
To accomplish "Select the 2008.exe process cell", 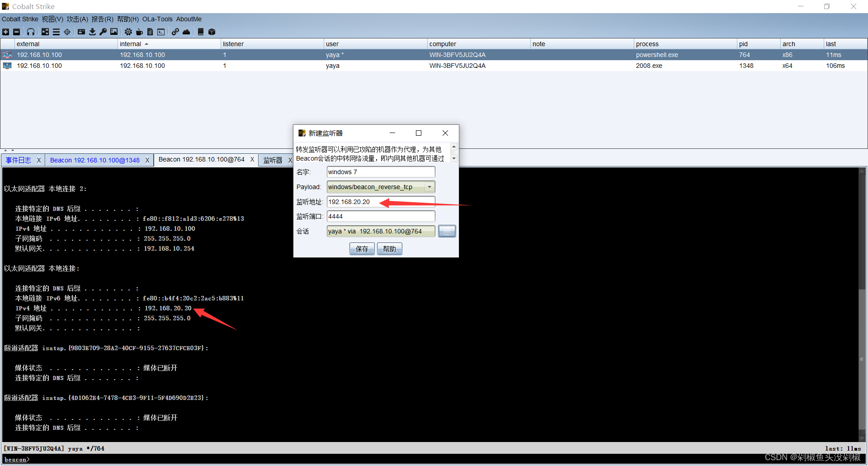I will pyautogui.click(x=685, y=66).
